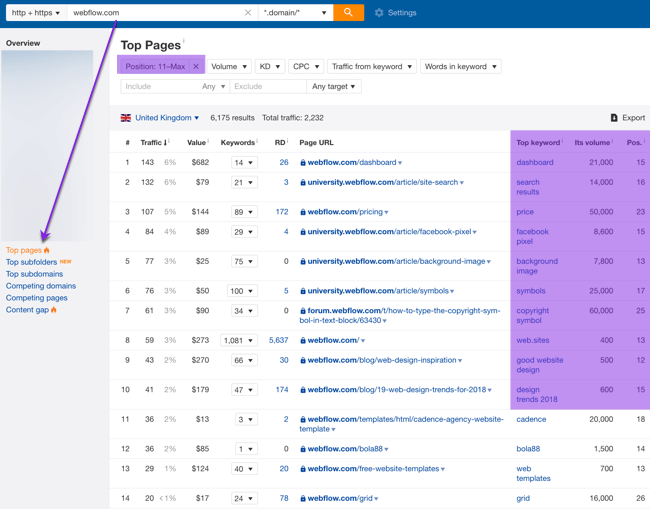This screenshot has width=650, height=509.
Task: Open Content gap in sidebar
Action: coord(28,310)
